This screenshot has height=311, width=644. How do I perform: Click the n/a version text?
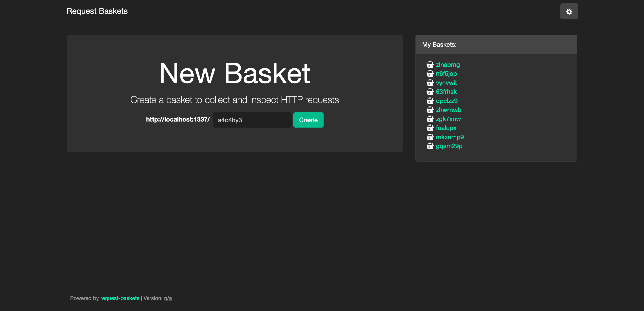168,298
